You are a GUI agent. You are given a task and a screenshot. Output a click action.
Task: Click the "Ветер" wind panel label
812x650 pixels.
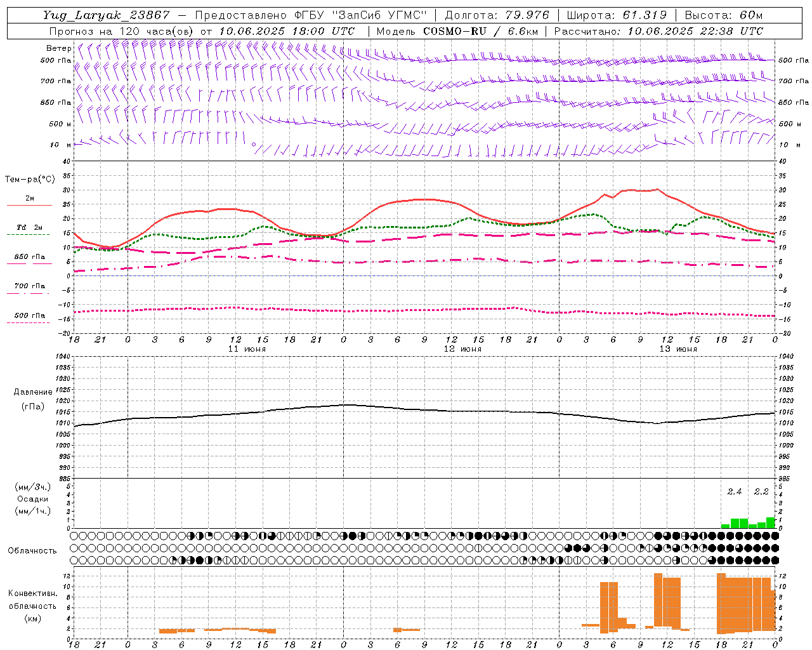[59, 48]
